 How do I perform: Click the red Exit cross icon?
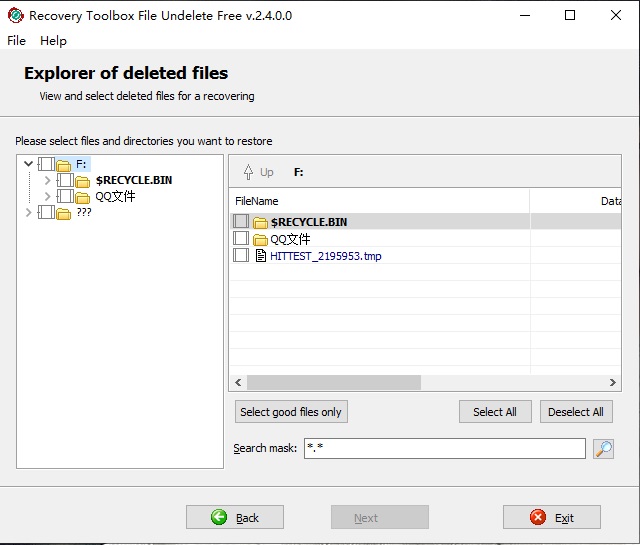point(538,517)
